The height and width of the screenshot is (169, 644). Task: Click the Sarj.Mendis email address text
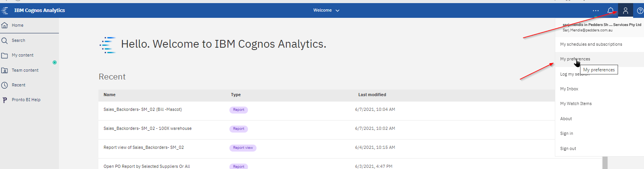click(x=587, y=30)
